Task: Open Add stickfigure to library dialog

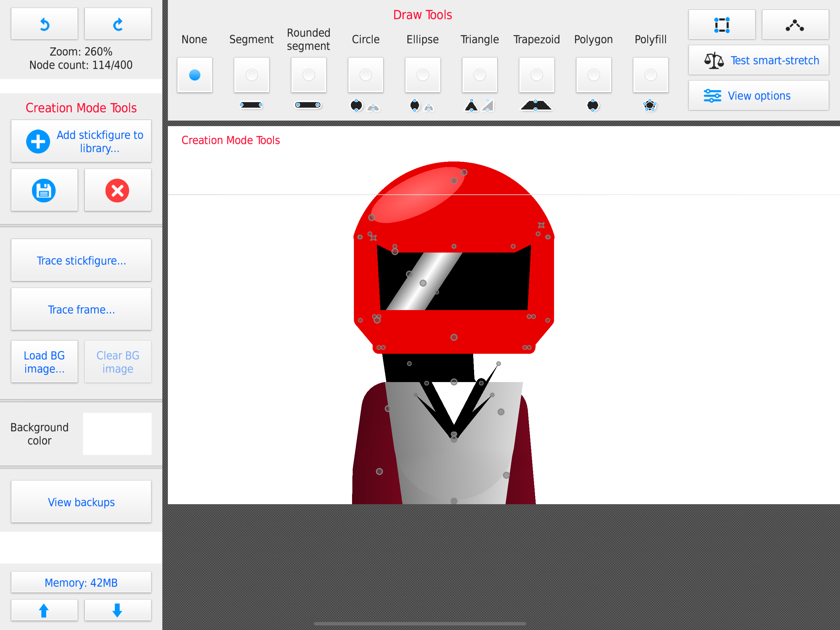Action: (x=81, y=141)
